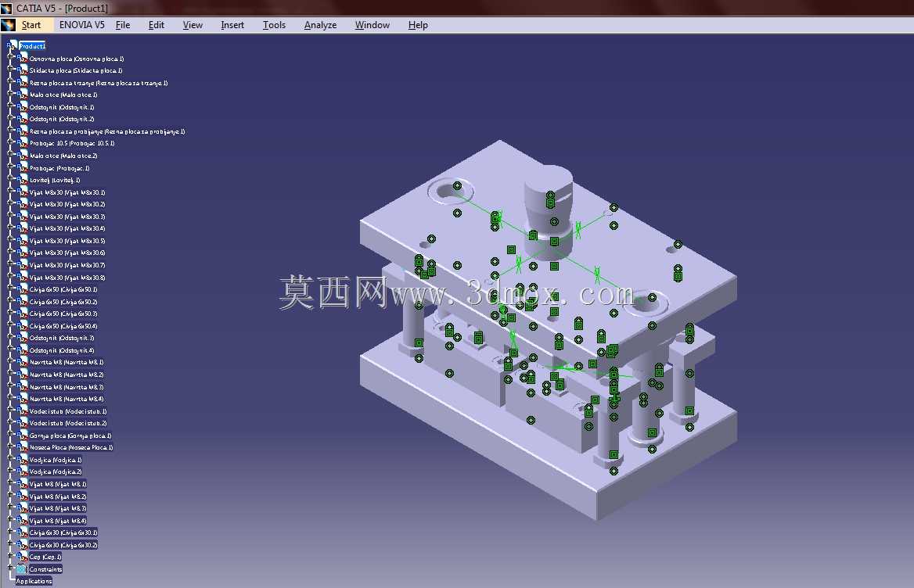Click the Product1 root product icon
Viewport: 914px width, 588px height.
click(x=13, y=45)
